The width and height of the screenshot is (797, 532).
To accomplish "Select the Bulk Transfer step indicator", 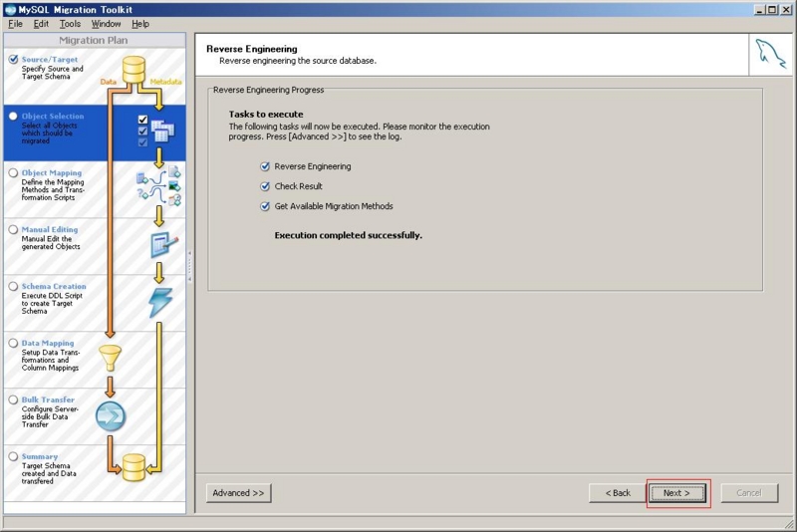I will tap(13, 399).
